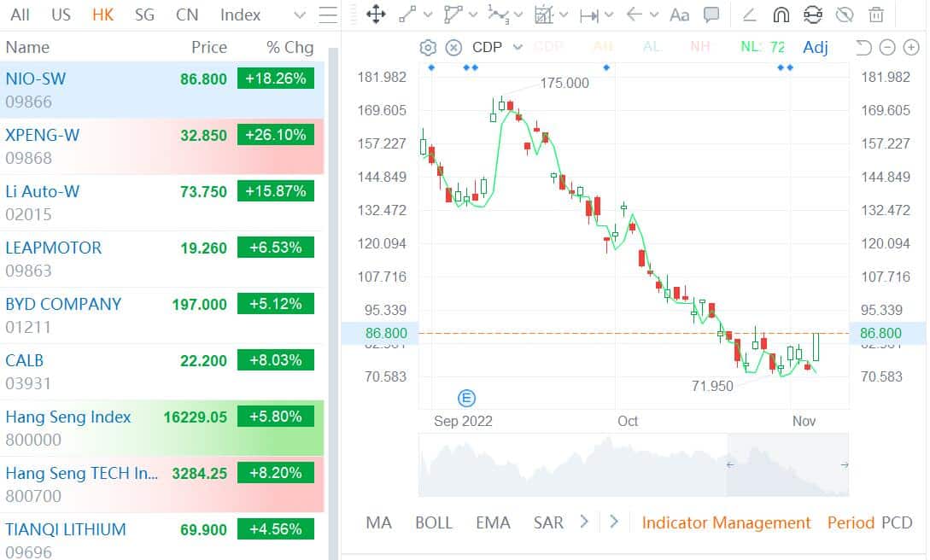Switch to the CN market tab
Image resolution: width=930 pixels, height=560 pixels.
click(187, 15)
